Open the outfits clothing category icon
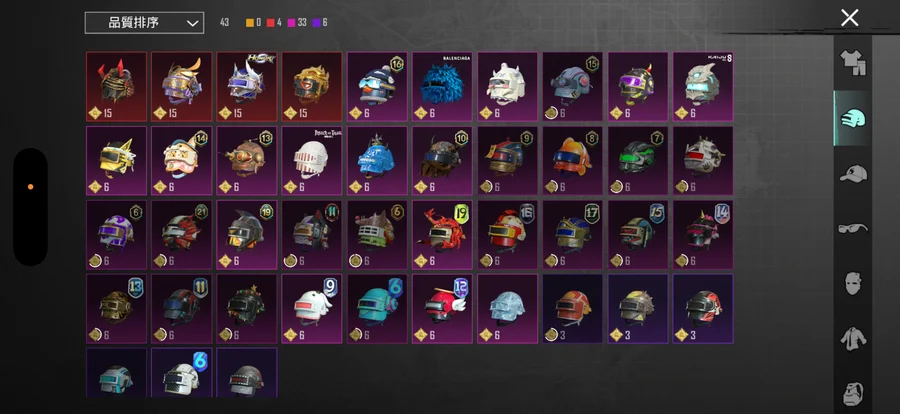900x414 pixels. click(853, 63)
